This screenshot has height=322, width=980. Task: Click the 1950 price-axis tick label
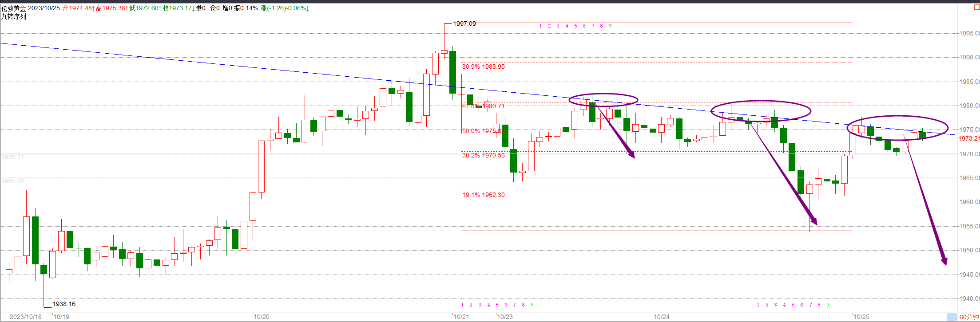tap(969, 251)
